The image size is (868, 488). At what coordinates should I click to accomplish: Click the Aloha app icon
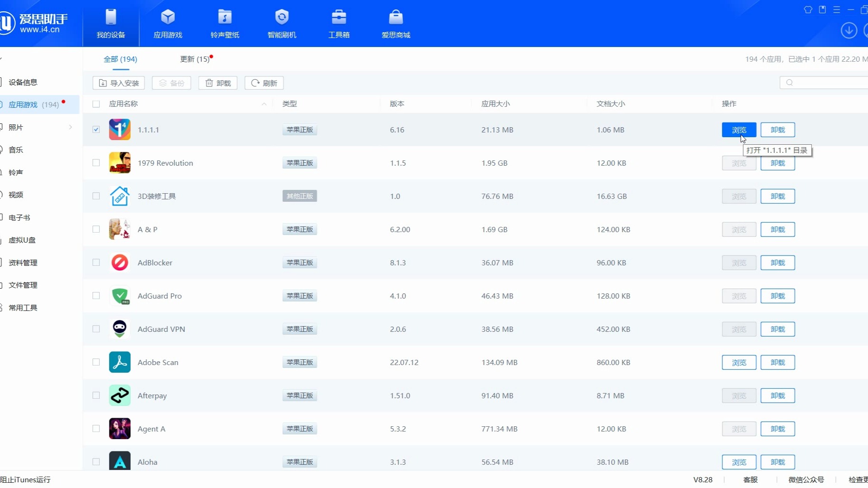(120, 460)
